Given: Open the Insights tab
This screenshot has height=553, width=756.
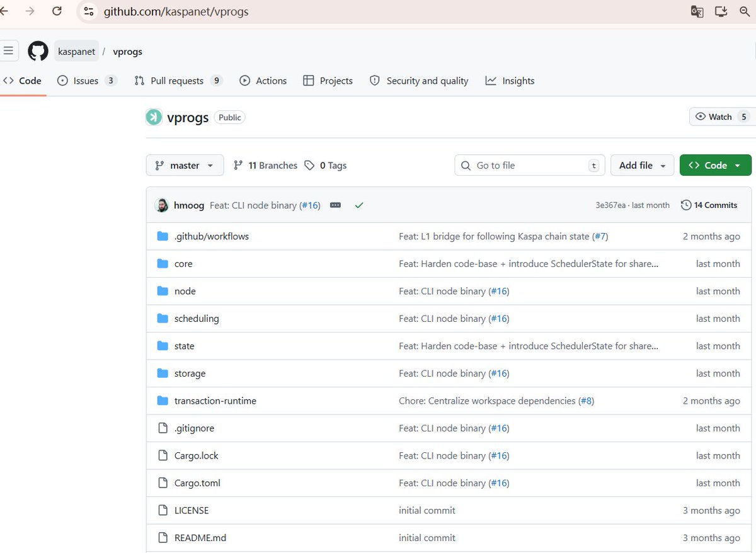Looking at the screenshot, I should 510,81.
